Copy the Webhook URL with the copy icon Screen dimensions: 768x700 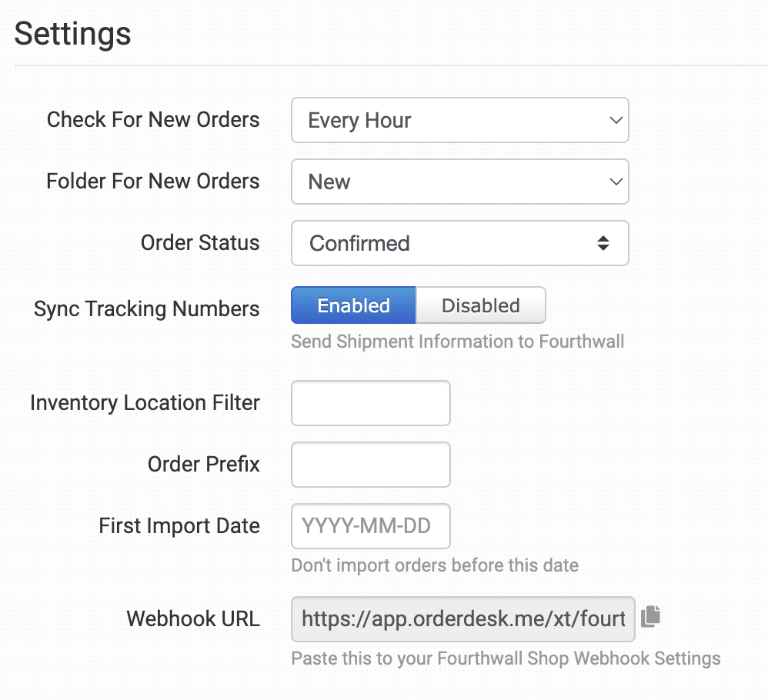[650, 617]
